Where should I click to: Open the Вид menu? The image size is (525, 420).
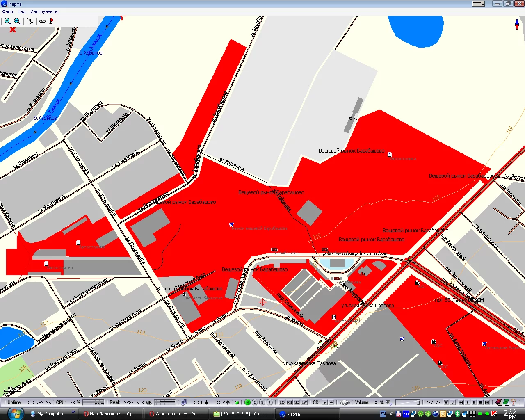click(x=22, y=11)
